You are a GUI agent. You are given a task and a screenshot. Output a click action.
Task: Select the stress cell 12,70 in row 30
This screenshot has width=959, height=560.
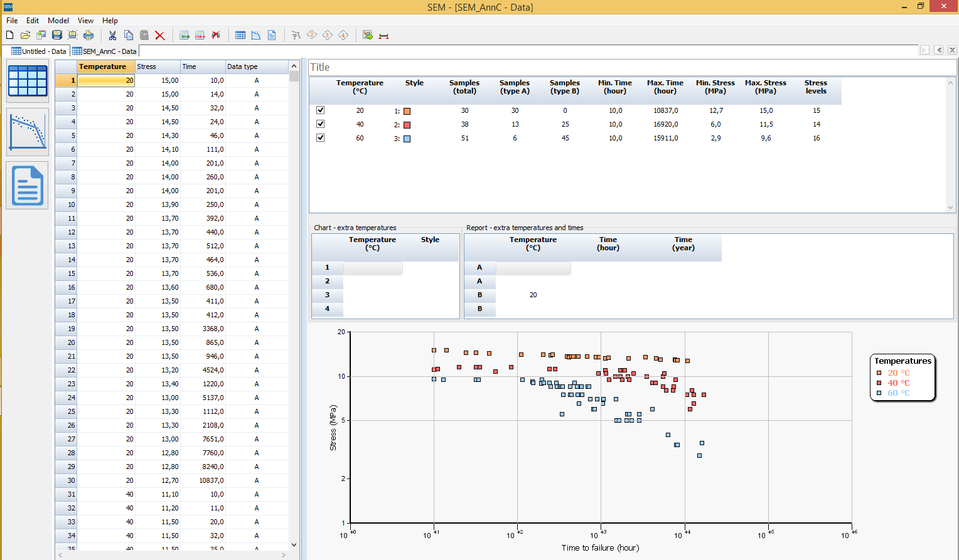[158, 480]
